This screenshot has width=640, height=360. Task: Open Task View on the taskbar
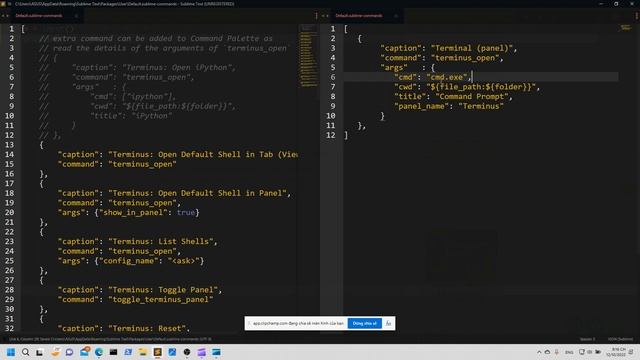39,352
